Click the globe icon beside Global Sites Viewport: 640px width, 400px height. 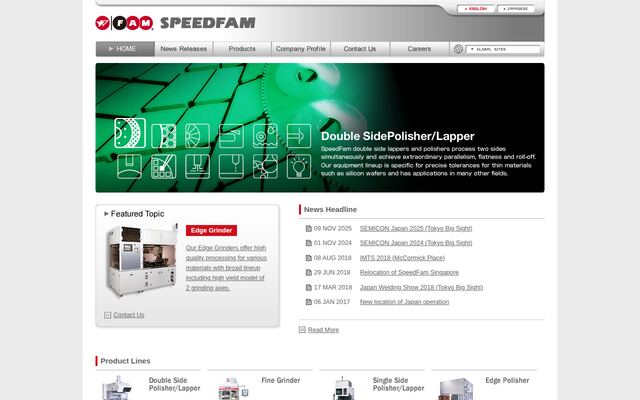coord(458,49)
